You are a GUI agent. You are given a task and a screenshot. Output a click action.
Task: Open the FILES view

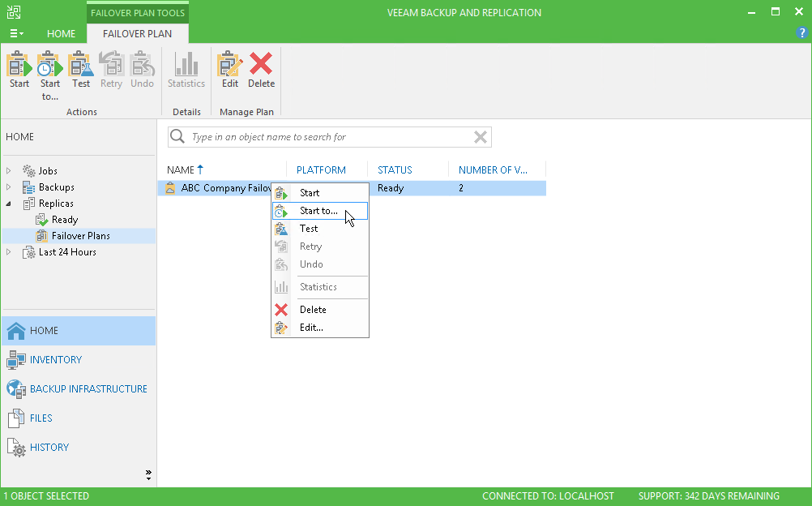coord(79,418)
